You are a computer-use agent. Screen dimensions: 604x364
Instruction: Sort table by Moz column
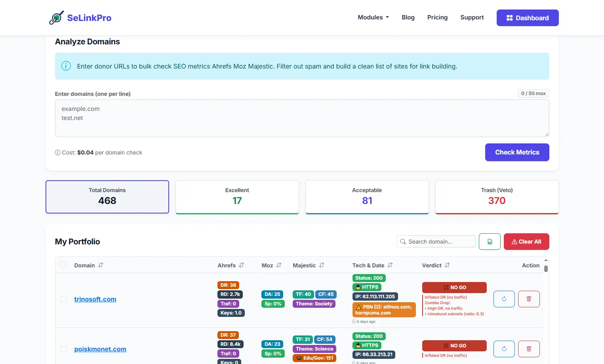pos(279,265)
